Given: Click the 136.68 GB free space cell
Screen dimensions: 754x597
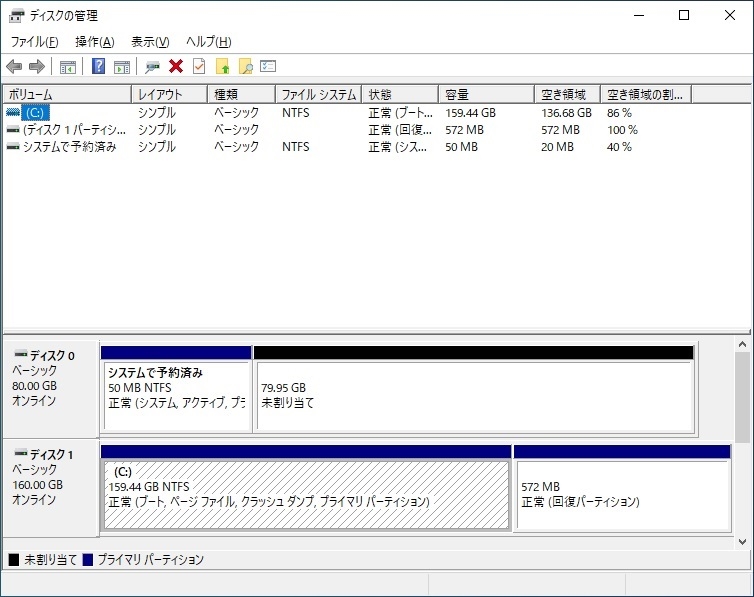Looking at the screenshot, I should tap(566, 112).
